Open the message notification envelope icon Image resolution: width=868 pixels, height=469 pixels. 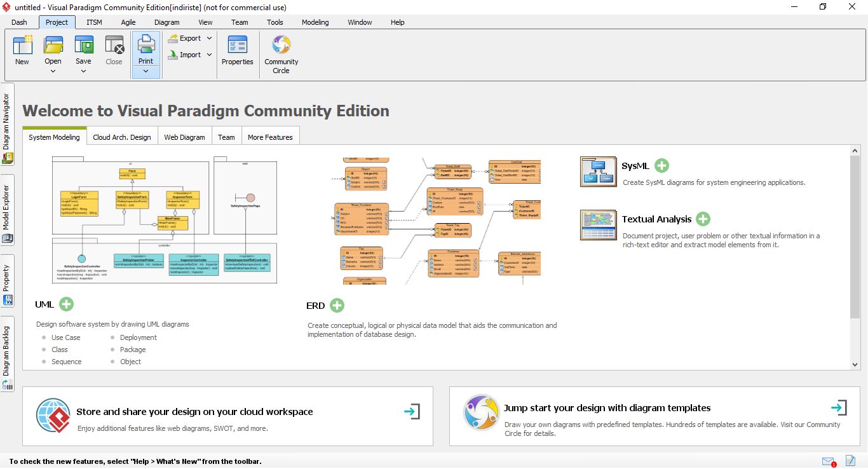pos(829,462)
